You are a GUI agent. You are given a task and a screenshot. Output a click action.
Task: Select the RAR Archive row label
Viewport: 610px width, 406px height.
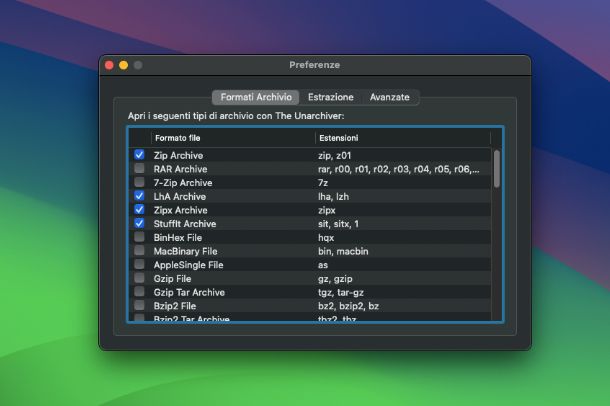180,169
